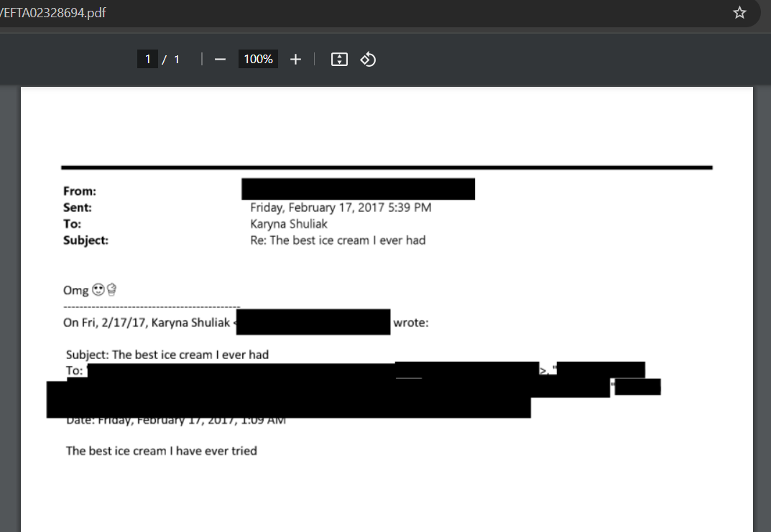771x532 pixels.
Task: Click the 'Sent:' header label
Action: pyautogui.click(x=77, y=207)
